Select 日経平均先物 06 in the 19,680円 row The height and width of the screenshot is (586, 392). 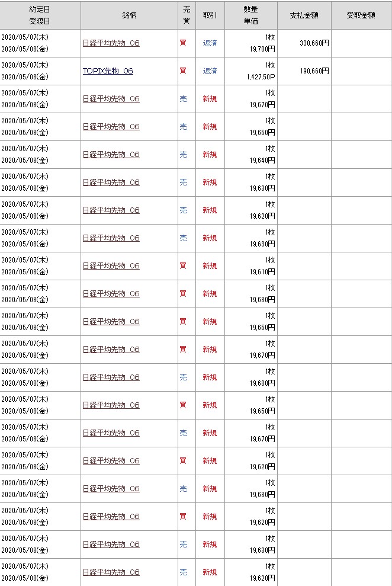(x=111, y=377)
